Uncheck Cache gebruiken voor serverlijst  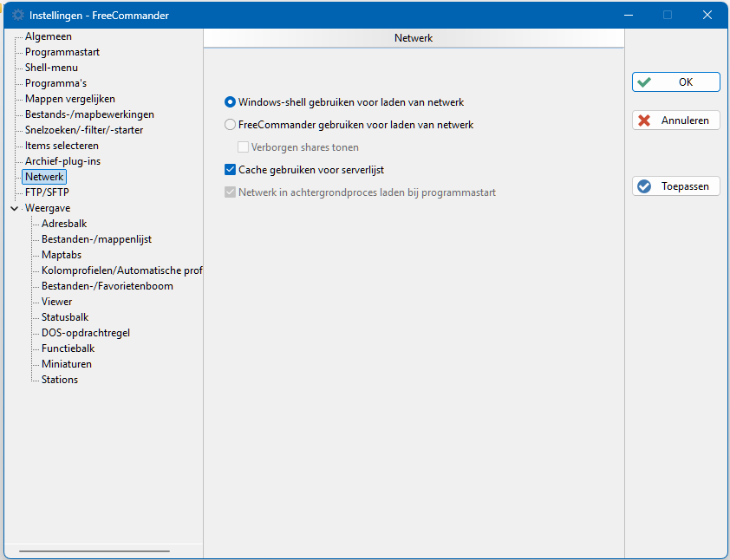pos(230,169)
